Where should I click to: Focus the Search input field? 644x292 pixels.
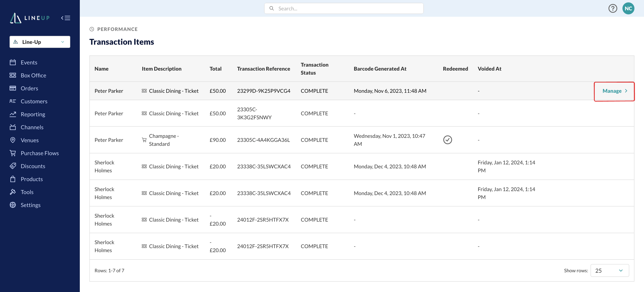tap(344, 8)
